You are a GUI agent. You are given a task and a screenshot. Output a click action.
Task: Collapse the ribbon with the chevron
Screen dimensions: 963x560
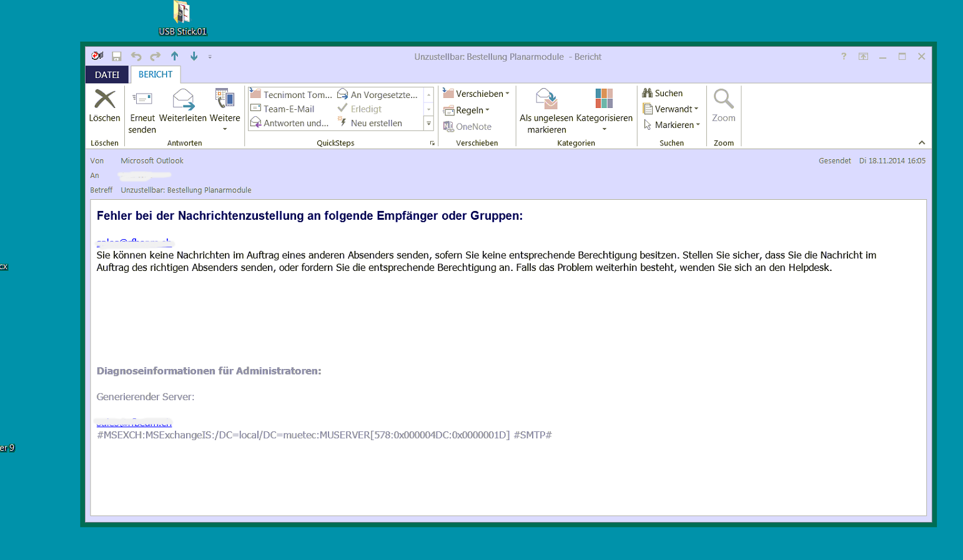(922, 143)
